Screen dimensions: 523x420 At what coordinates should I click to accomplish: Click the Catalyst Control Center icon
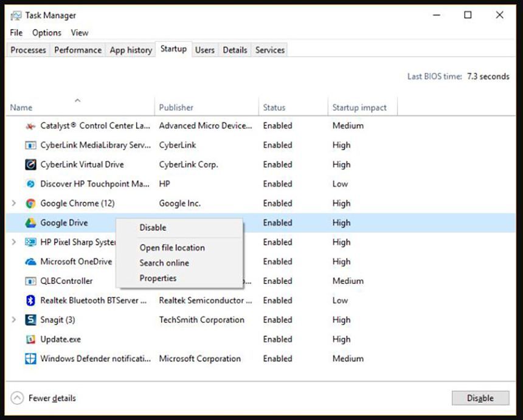pyautogui.click(x=30, y=126)
